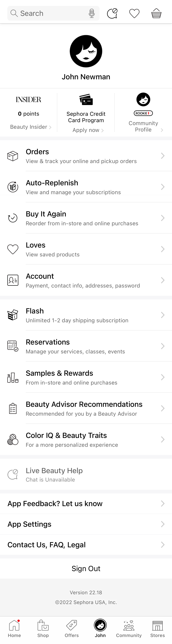Expand Contact Us, FAQ, Legal

86,545
